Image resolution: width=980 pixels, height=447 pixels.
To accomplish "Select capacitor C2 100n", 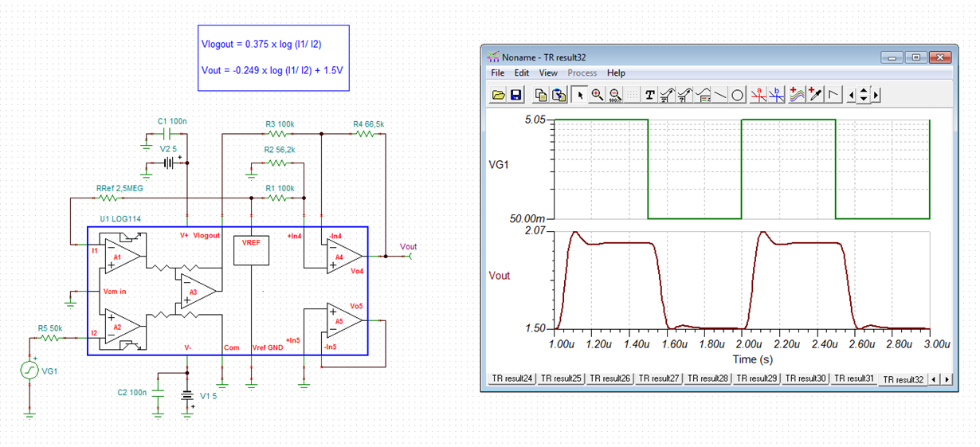I will tap(157, 393).
